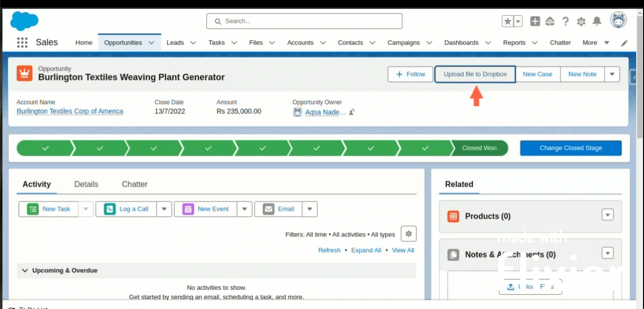The image size is (644, 309).
Task: Expand the Accounts tab dropdown chevron
Action: tap(323, 43)
